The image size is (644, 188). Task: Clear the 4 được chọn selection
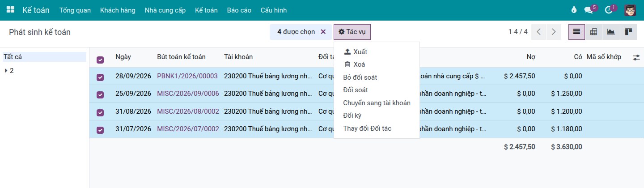323,32
